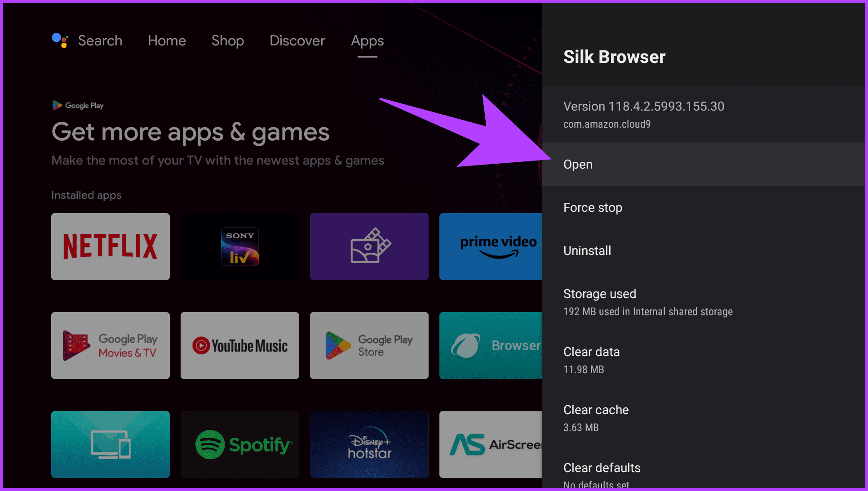Open the purple gallery app tile
This screenshot has height=491, width=868.
(x=369, y=246)
